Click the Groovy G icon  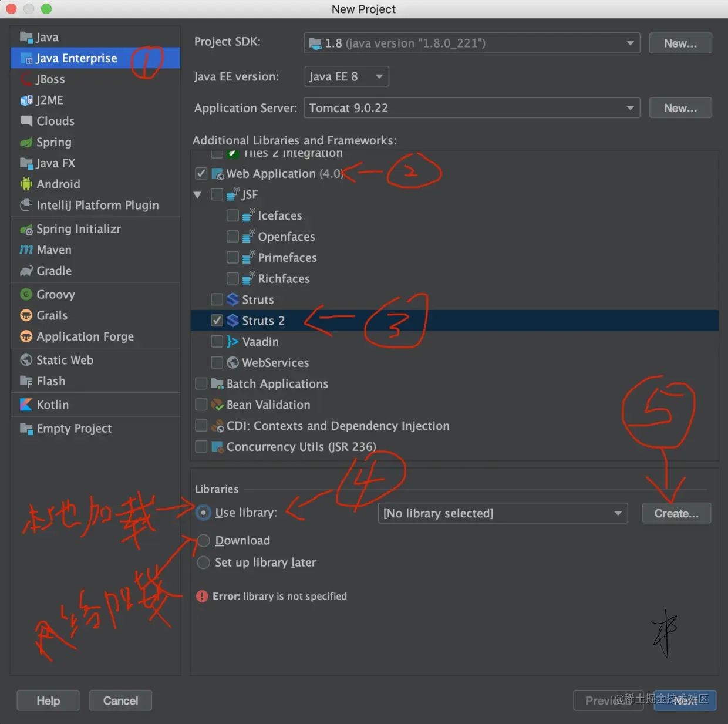point(26,295)
